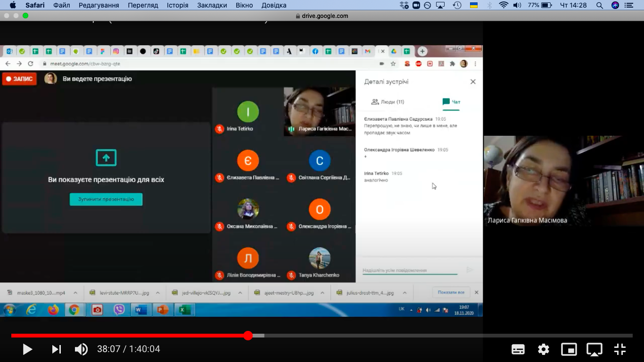Open video player settings gear
644x362 pixels.
544,349
